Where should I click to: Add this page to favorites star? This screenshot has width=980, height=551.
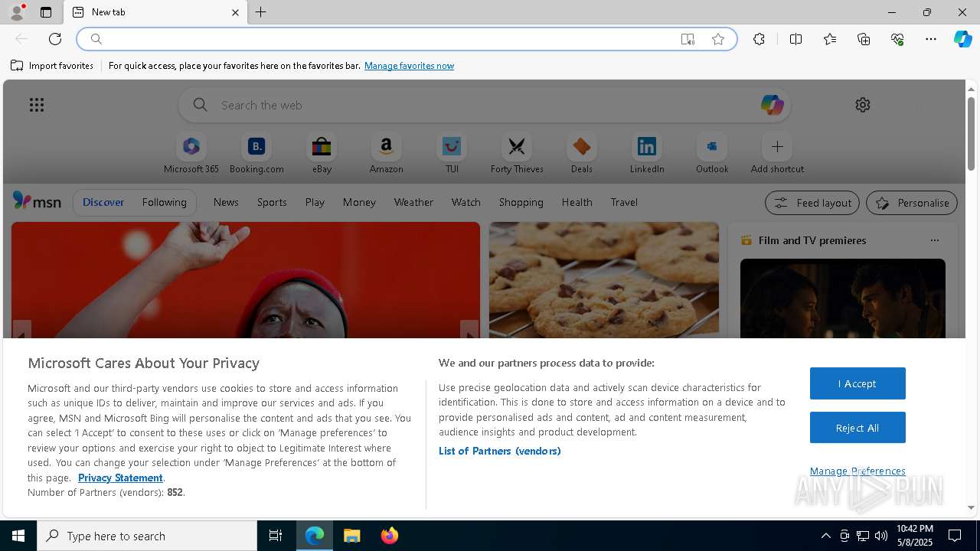[x=718, y=39]
